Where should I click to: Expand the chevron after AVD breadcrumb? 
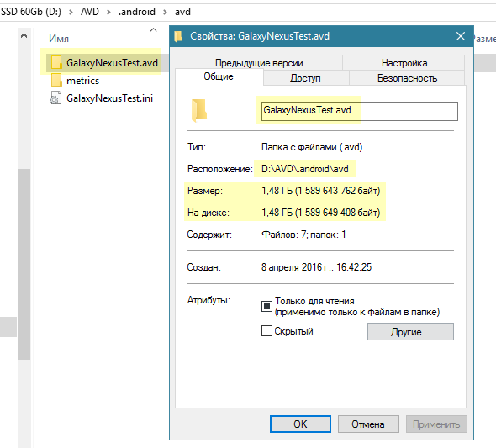pyautogui.click(x=108, y=12)
